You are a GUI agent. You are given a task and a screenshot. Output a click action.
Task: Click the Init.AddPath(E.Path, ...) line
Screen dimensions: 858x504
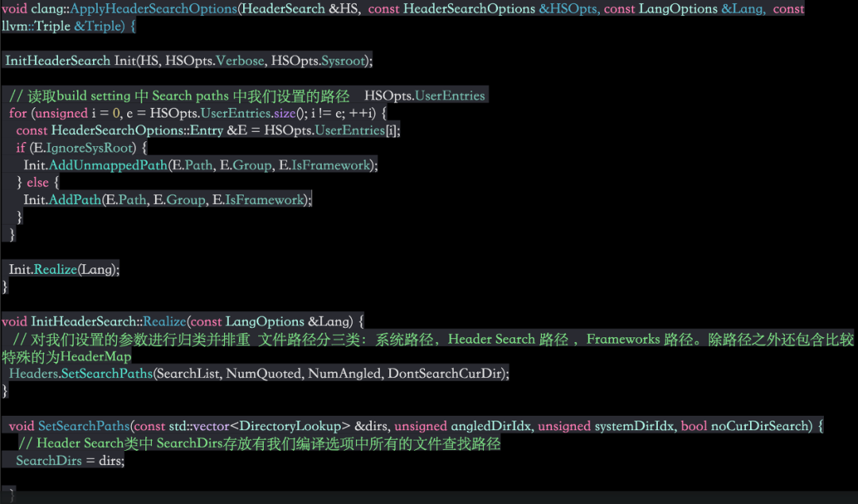168,200
